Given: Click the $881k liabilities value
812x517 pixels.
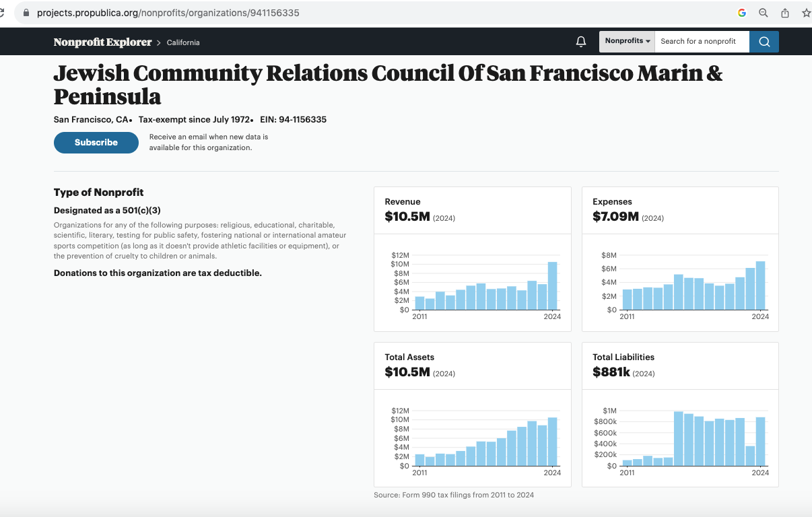Looking at the screenshot, I should tap(611, 372).
